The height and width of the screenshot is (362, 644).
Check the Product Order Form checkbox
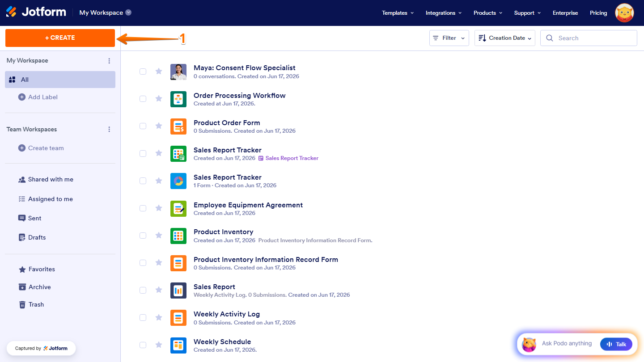143,126
